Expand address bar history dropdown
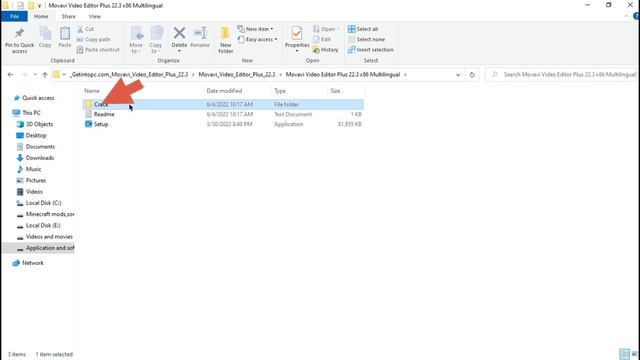 (x=458, y=75)
